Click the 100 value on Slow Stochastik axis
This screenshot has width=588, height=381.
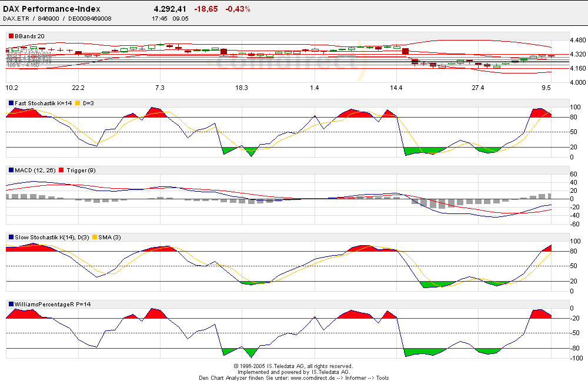[575, 241]
